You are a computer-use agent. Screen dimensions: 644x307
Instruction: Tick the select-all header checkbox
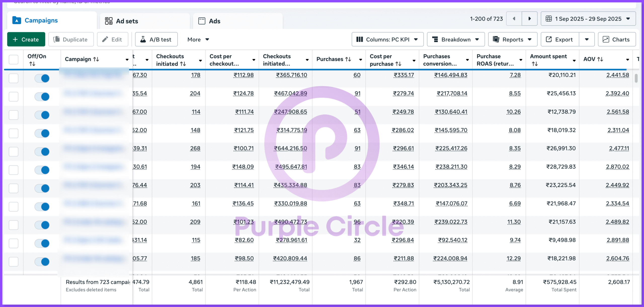pyautogui.click(x=14, y=60)
